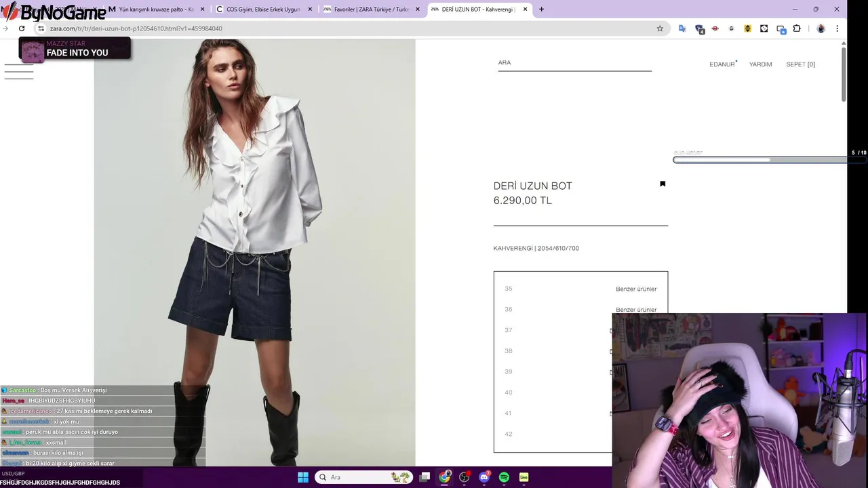Click red round extension icon in toolbar
This screenshot has width=868, height=488.
pos(715,28)
